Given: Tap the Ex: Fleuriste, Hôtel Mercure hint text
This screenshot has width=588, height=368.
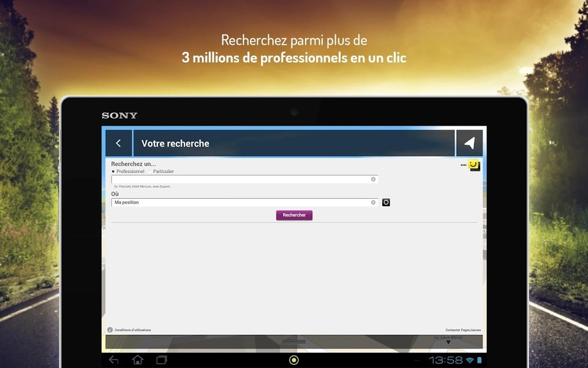Looking at the screenshot, I should [x=143, y=186].
